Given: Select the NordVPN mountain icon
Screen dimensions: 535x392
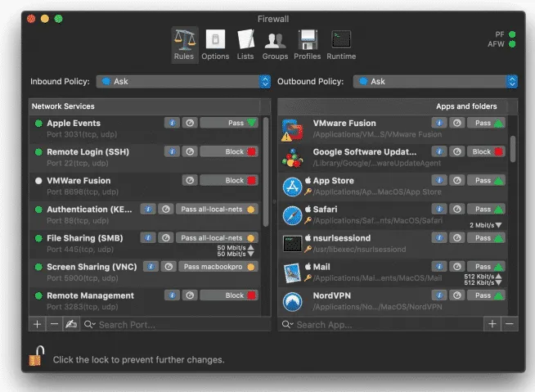Looking at the screenshot, I should point(292,302).
